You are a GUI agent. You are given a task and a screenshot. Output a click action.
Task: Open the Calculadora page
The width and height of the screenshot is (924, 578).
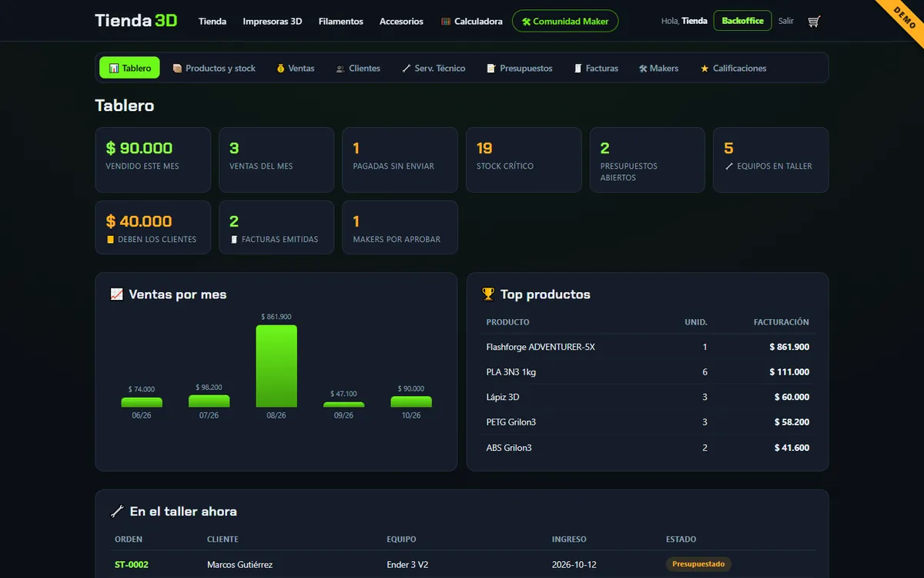[x=472, y=22]
